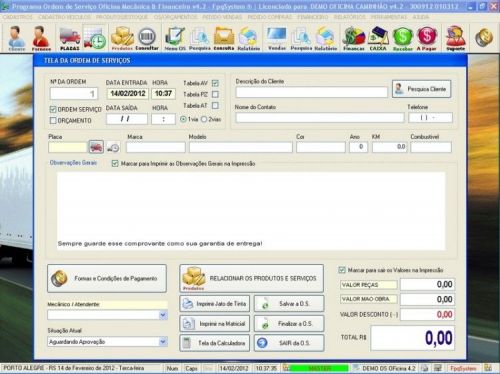500x374 pixels.
Task: Click the Nome do Contato field
Action: point(320,117)
